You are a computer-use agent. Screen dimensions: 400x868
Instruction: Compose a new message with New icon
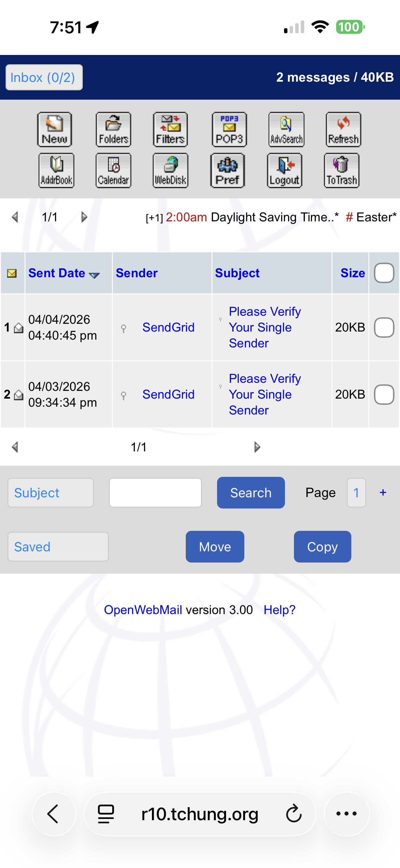pos(55,130)
